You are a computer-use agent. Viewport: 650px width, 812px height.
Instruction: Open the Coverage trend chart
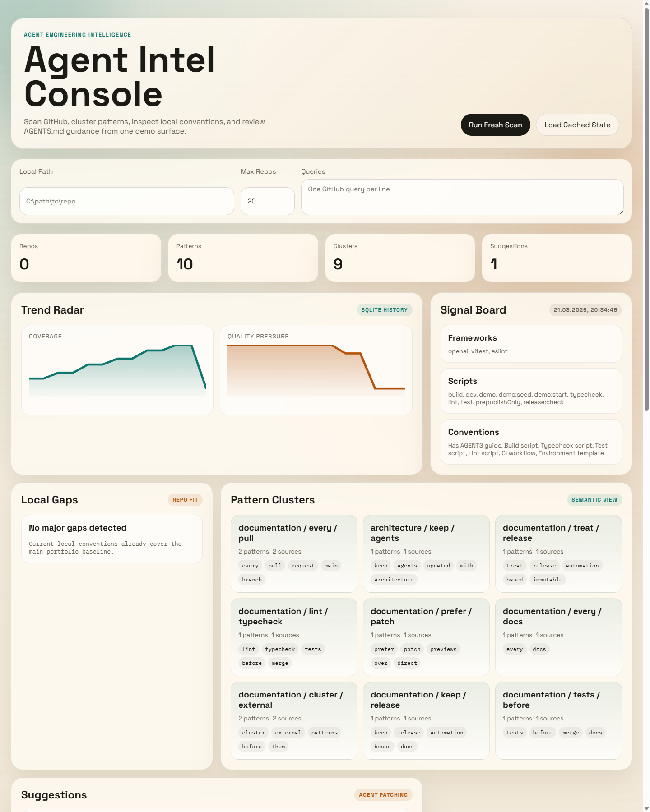point(117,370)
